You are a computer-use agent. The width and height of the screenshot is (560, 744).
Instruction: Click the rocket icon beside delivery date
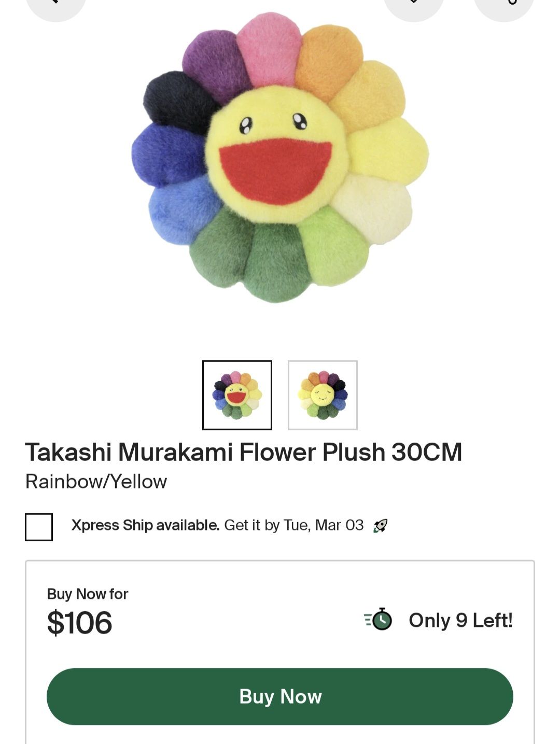(x=381, y=526)
